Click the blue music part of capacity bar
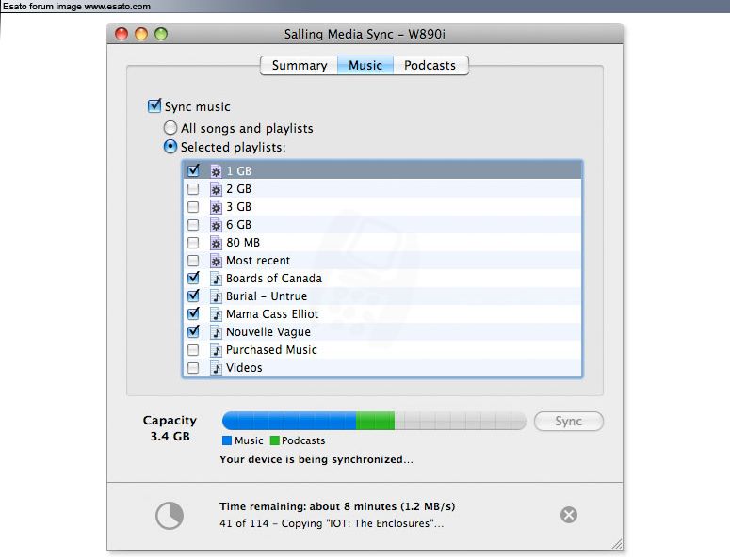This screenshot has width=730, height=560. 289,421
